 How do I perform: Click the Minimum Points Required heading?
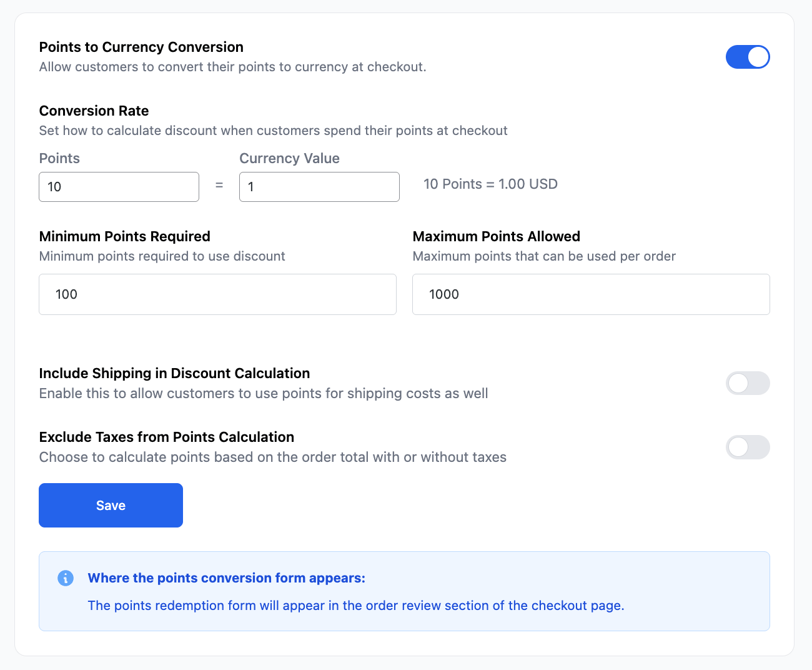tap(124, 236)
